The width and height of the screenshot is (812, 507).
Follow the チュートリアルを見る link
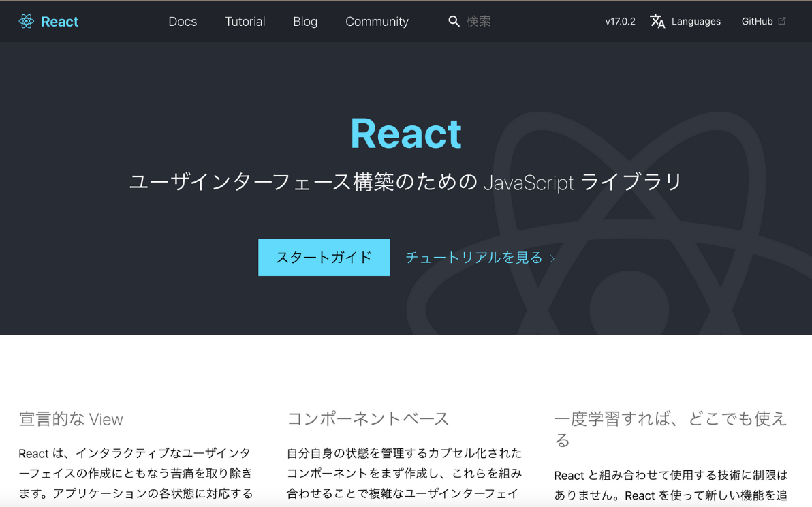[474, 258]
